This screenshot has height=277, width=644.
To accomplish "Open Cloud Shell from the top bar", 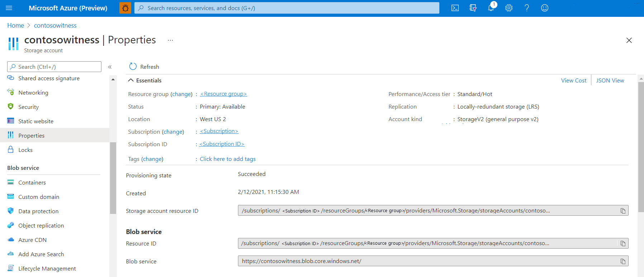I will (x=455, y=8).
